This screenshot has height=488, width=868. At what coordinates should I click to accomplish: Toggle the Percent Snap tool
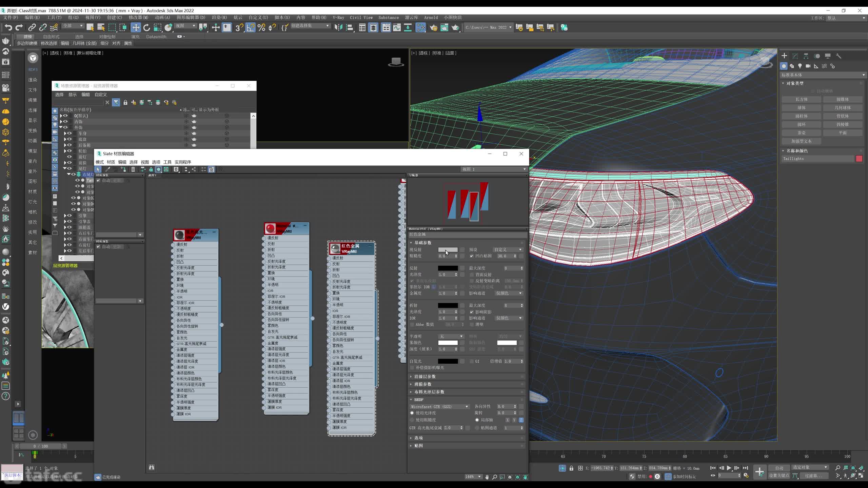261,27
